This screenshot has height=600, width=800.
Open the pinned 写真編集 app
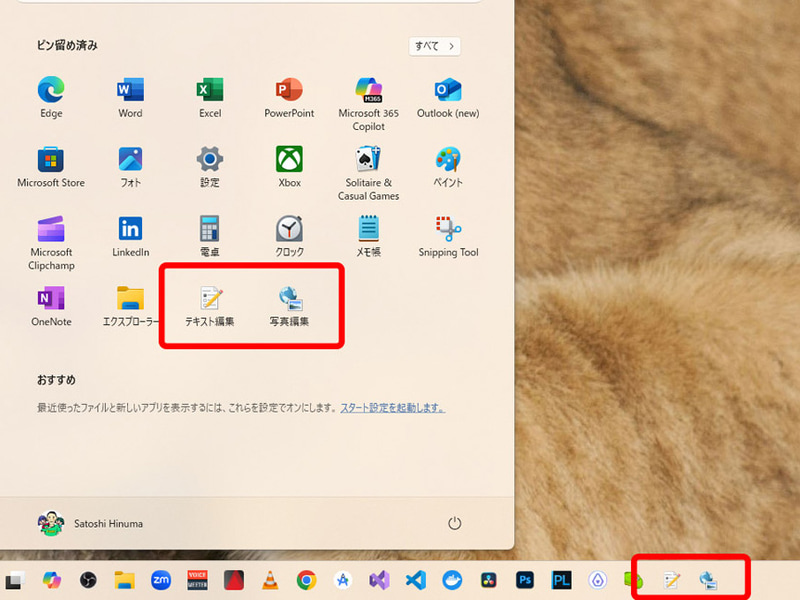pos(288,298)
